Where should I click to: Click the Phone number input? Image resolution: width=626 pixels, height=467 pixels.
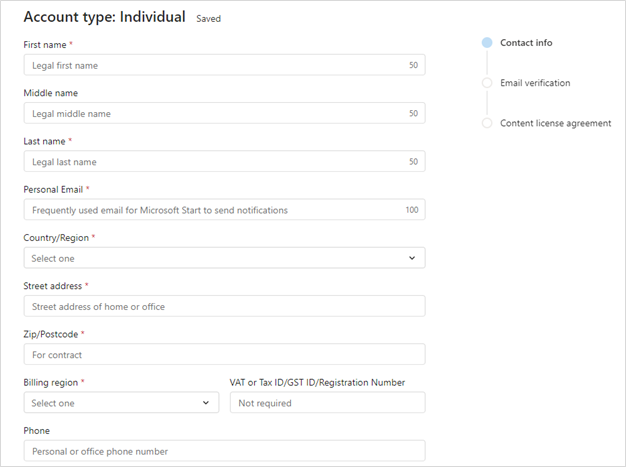[223, 451]
